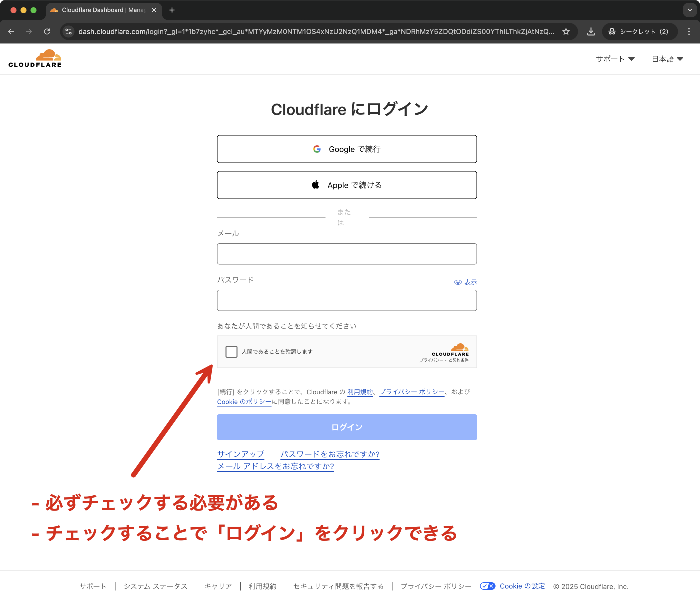Viewport: 700px width, 600px height.
Task: Open footer キャリア link
Action: tap(218, 586)
